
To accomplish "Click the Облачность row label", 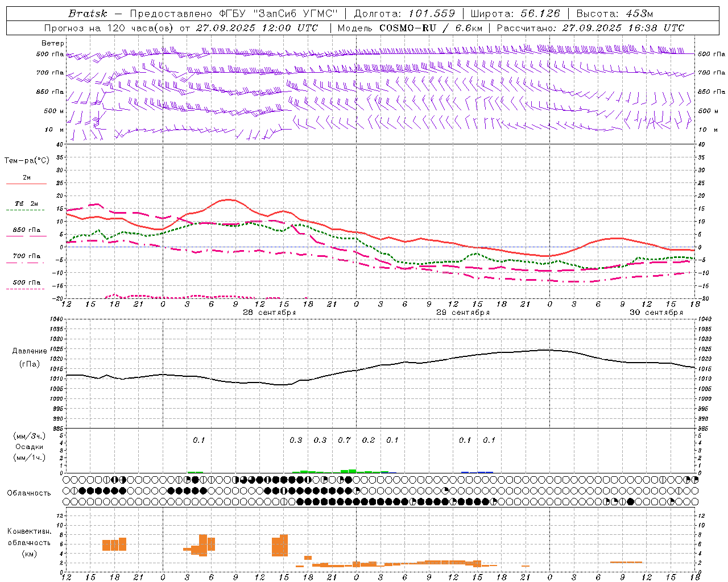I will coord(29,493).
